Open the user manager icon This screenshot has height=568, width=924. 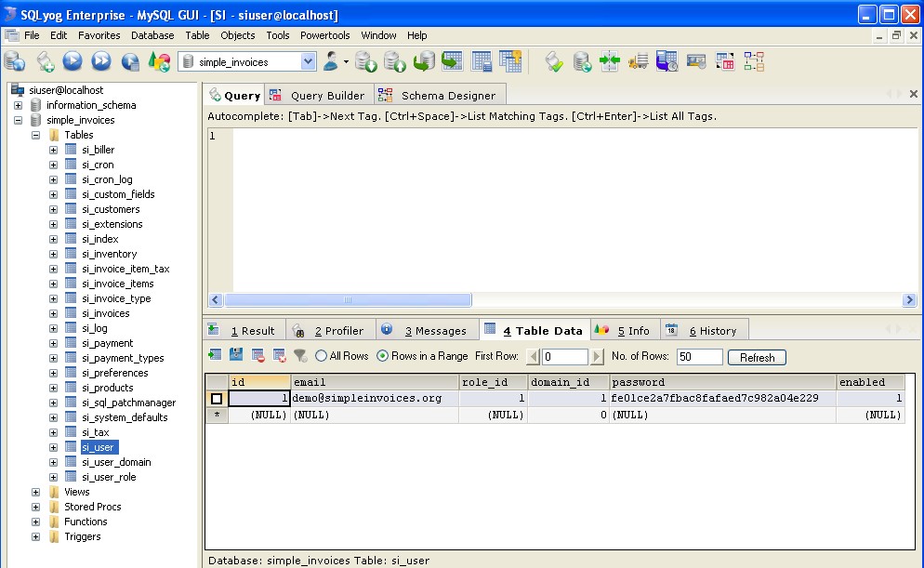331,61
